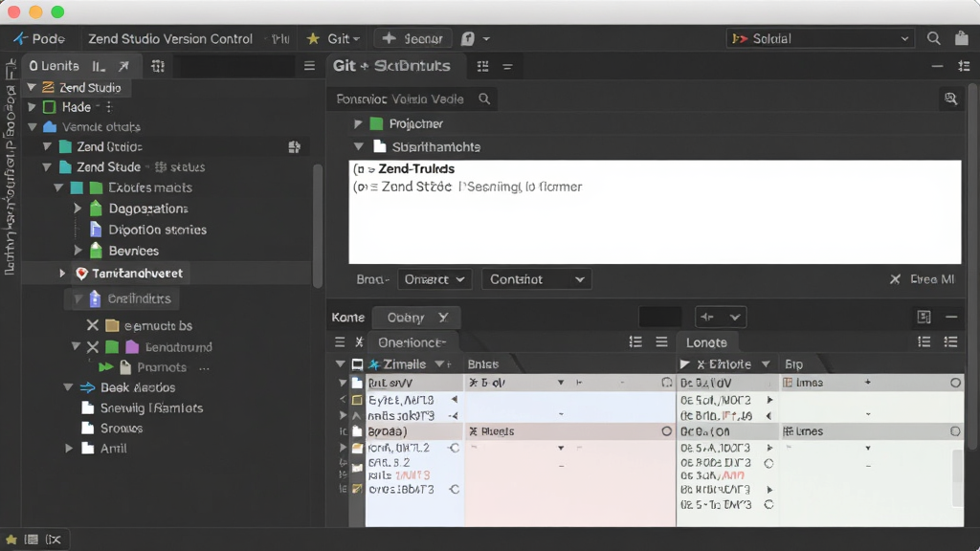Open the clipboard icon at top right
Screen dimensions: 980x551
click(961, 38)
